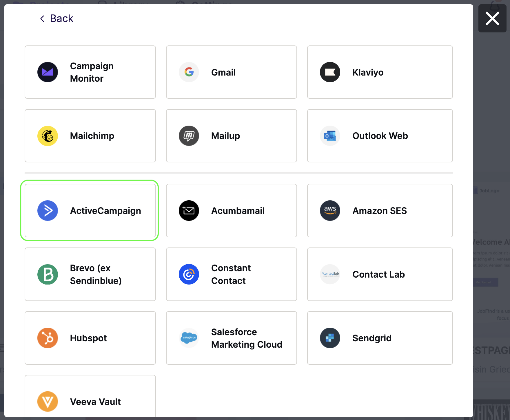Select the Veeva Vault label text

(x=95, y=402)
